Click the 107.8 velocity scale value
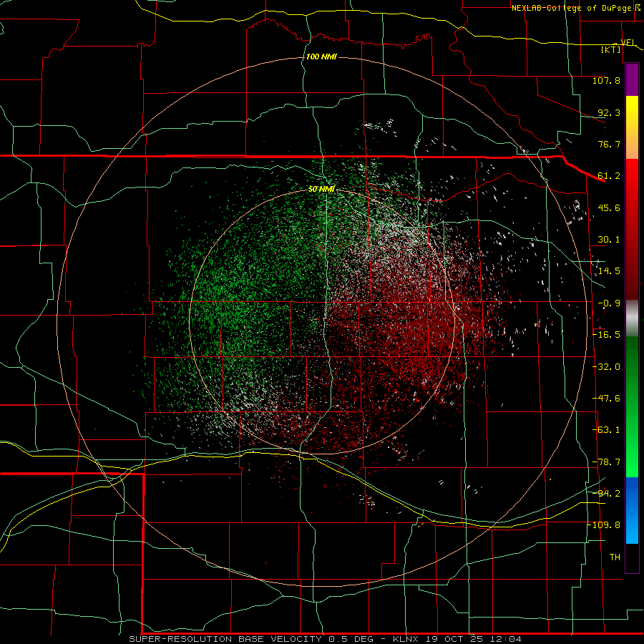 [606, 80]
